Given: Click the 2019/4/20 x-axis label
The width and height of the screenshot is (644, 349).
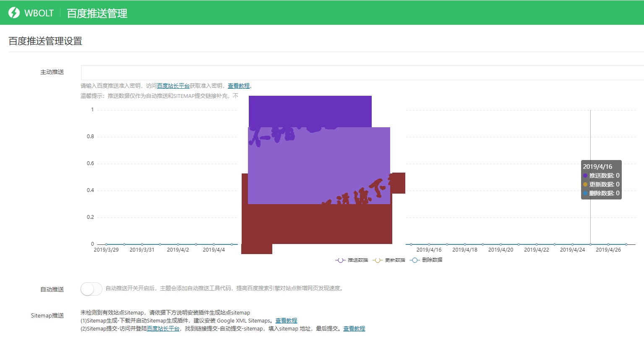Looking at the screenshot, I should coord(501,250).
